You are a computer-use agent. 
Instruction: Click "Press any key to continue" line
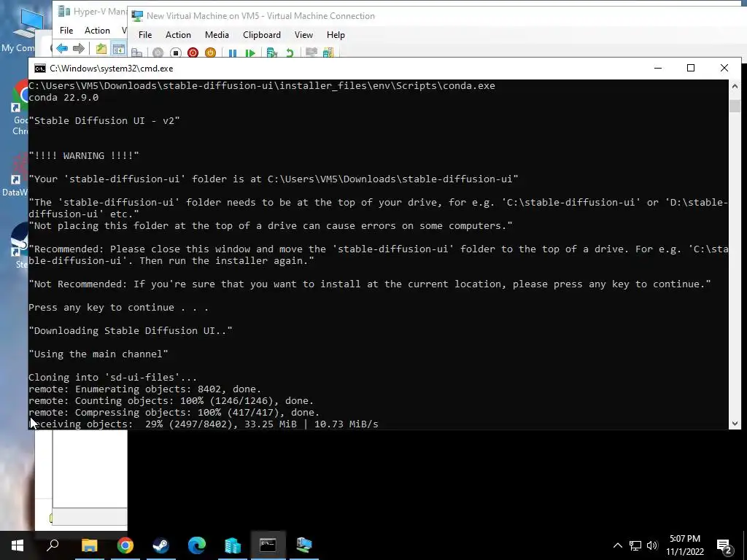tap(118, 308)
